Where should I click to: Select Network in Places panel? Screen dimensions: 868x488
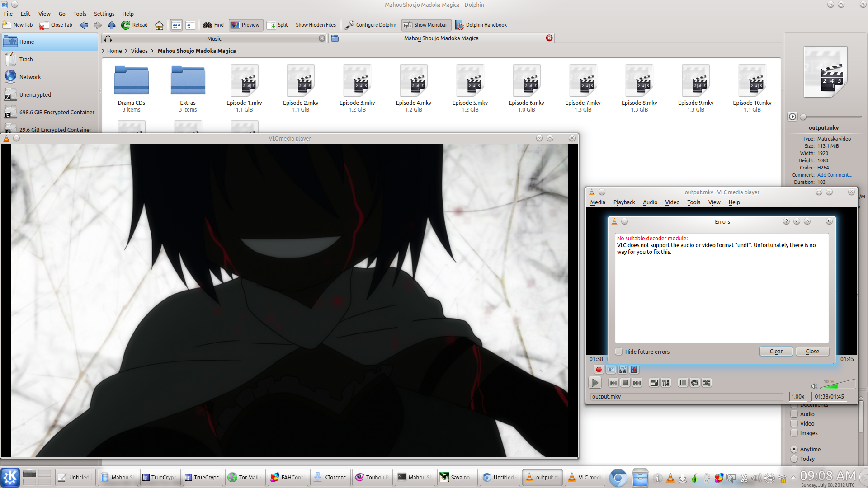(x=49, y=77)
